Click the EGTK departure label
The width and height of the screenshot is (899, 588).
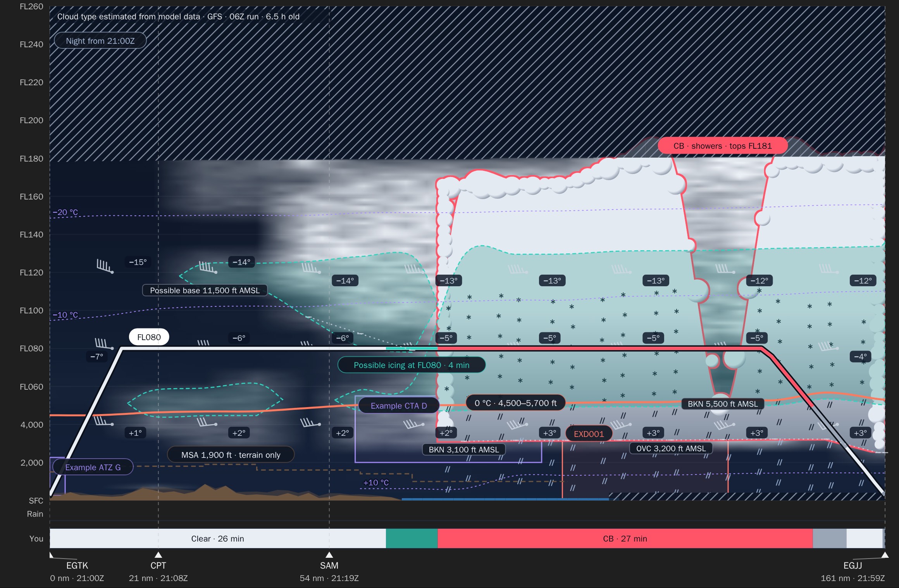(x=77, y=566)
